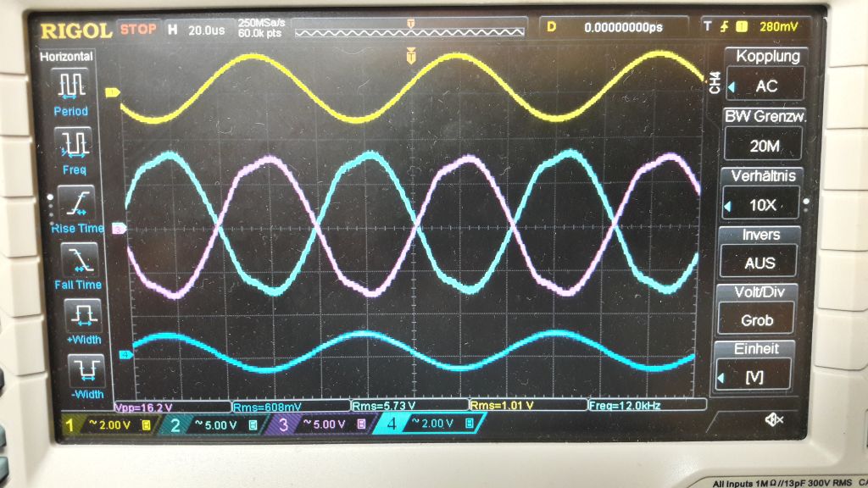Viewport: 868px width, 488px height.
Task: Select channel 2 tab at 5.00 V
Action: [214, 425]
